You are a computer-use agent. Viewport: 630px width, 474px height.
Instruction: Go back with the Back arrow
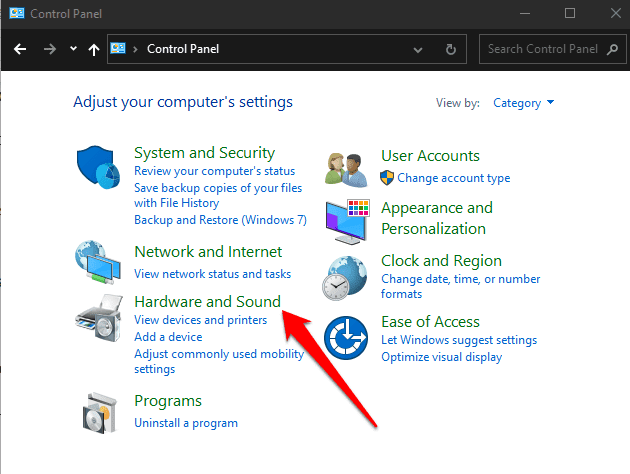[x=20, y=48]
